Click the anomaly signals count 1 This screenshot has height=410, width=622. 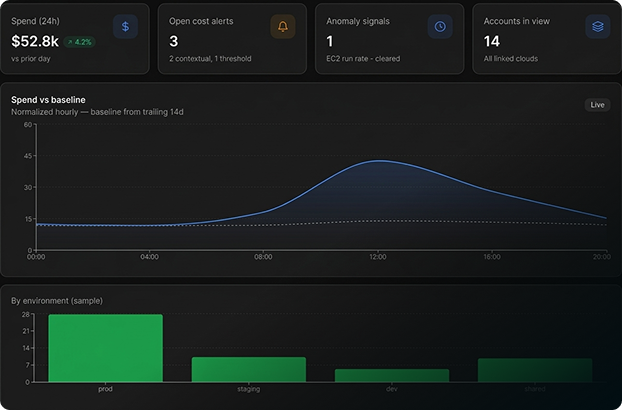coord(330,41)
